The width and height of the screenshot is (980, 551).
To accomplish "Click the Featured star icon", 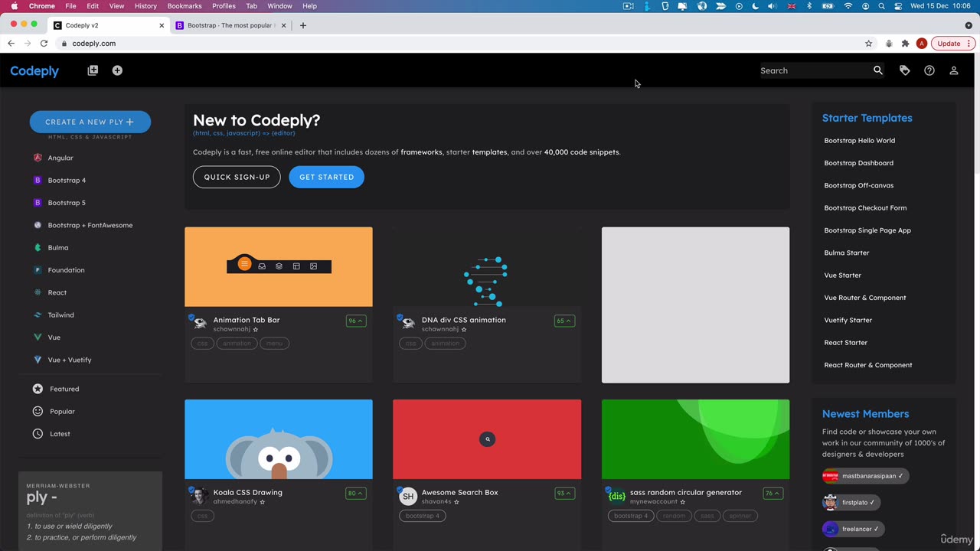I will tap(38, 389).
